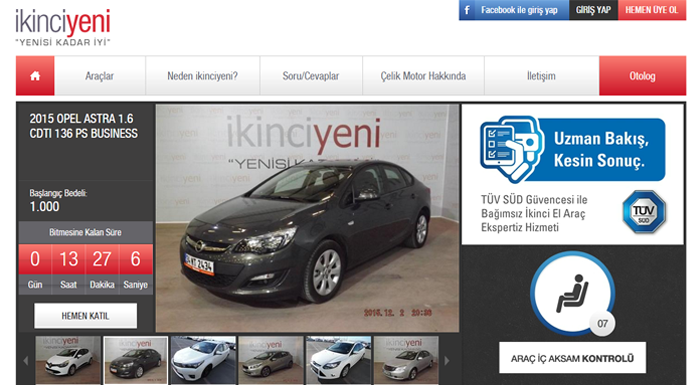Click the 13 Saat countdown box
Image resolution: width=700 pixels, height=385 pixels.
69,269
